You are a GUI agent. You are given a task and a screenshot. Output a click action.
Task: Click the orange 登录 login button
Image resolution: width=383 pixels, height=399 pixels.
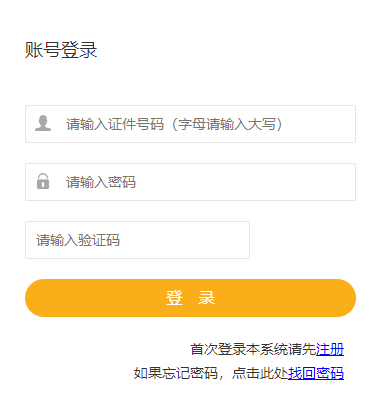(190, 298)
